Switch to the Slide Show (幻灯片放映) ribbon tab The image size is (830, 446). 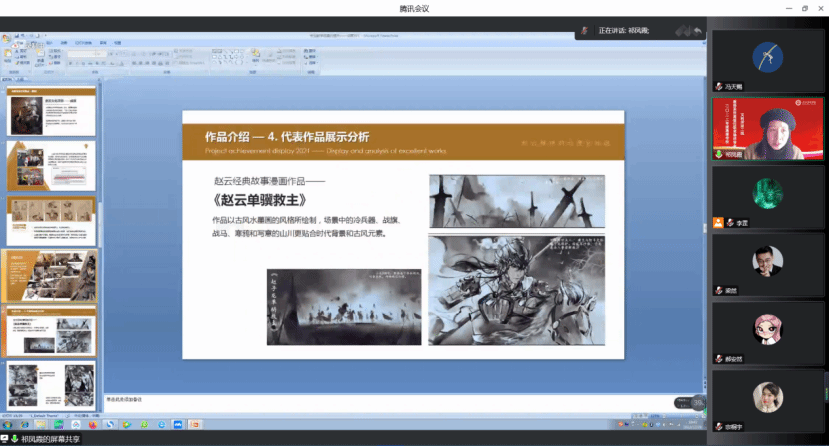coord(83,42)
